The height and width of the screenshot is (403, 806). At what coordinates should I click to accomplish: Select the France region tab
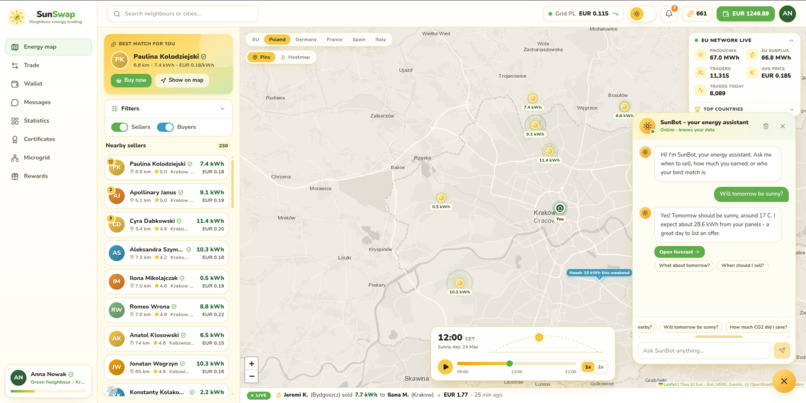pyautogui.click(x=334, y=40)
